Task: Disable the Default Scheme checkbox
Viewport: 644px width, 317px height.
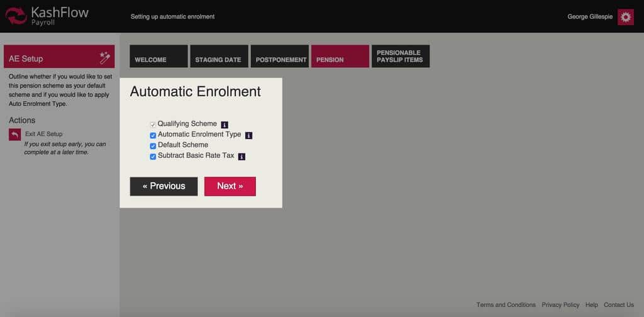Action: [153, 146]
